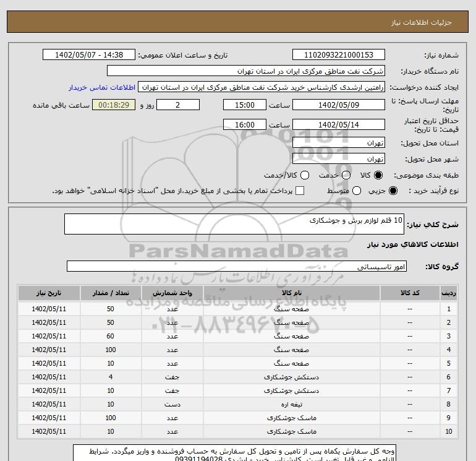Click quantity 100 in row 4
This screenshot has height=461, width=476.
coord(111,350)
